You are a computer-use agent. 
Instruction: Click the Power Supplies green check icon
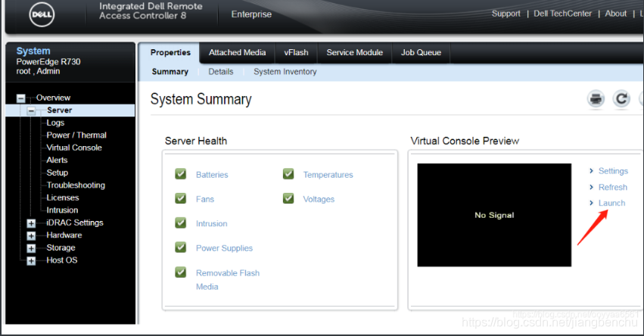pyautogui.click(x=181, y=247)
